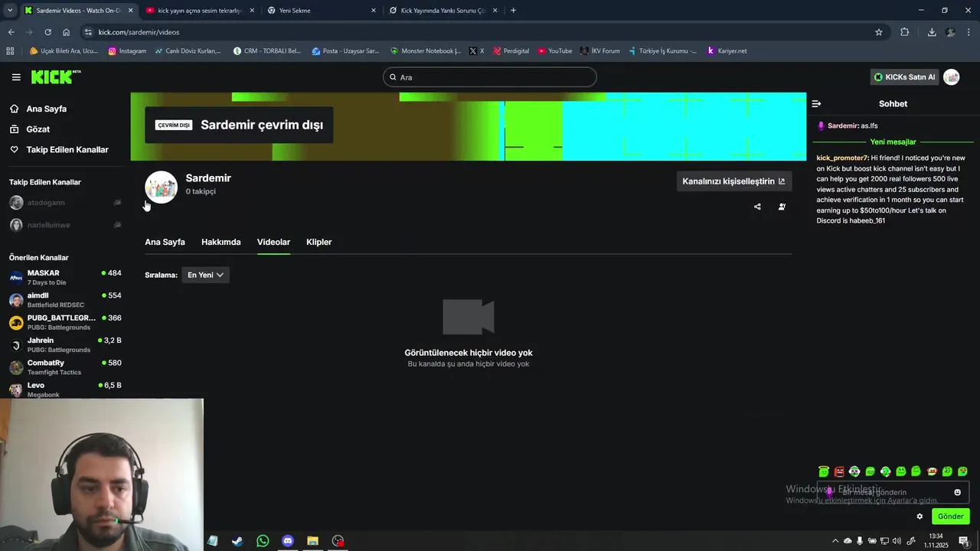Switch to the Hakkımda tab
The height and width of the screenshot is (551, 980).
tap(220, 242)
